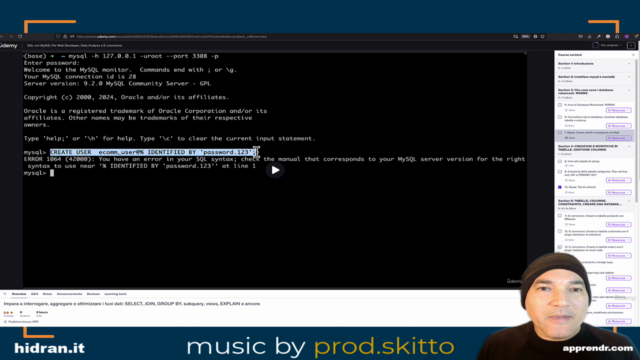This screenshot has height=360, width=640.
Task: Click the Server version 9.2.0 line
Action: [x=117, y=83]
